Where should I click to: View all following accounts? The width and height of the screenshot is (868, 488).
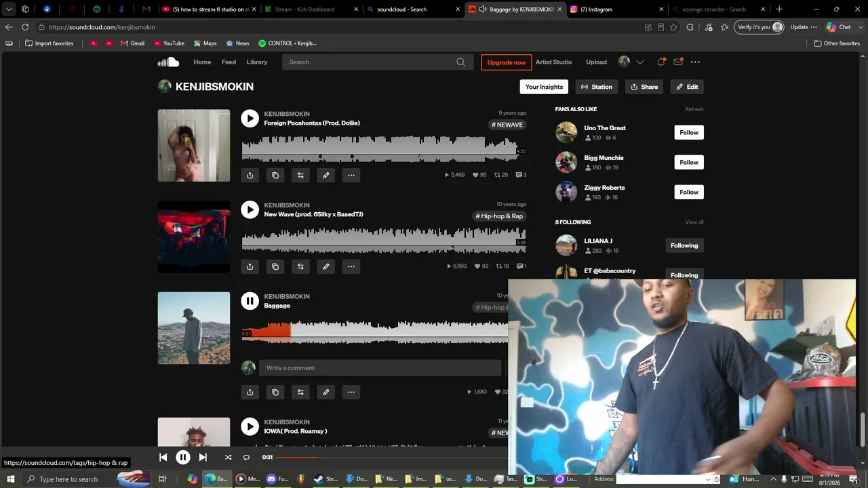(694, 222)
